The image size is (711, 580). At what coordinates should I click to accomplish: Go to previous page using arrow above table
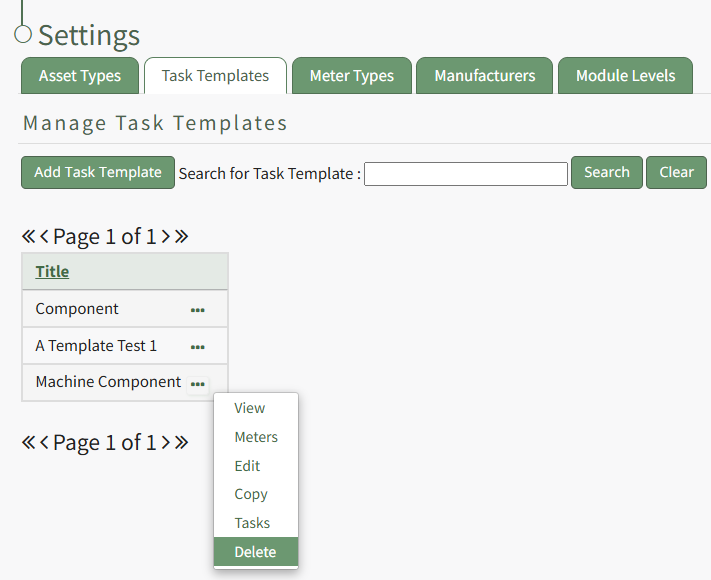[44, 237]
